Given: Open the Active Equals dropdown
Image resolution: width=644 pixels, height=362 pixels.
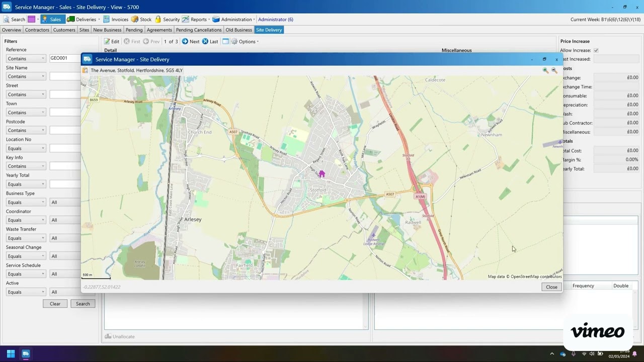Looking at the screenshot, I should 26,292.
